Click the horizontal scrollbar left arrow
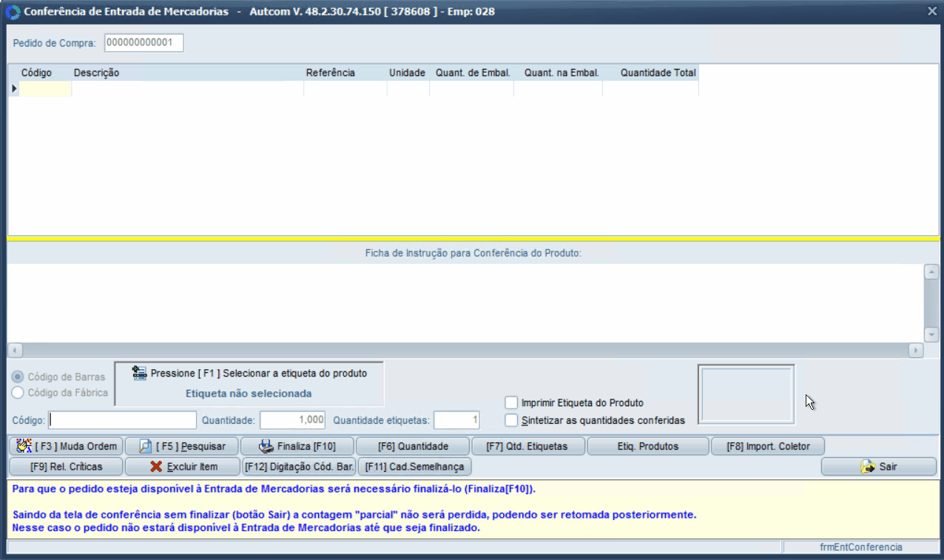 [15, 351]
